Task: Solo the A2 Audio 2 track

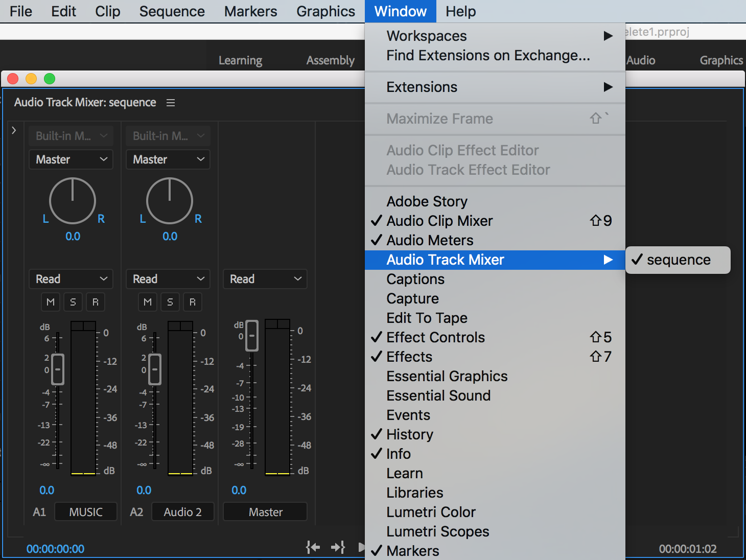Action: [170, 302]
